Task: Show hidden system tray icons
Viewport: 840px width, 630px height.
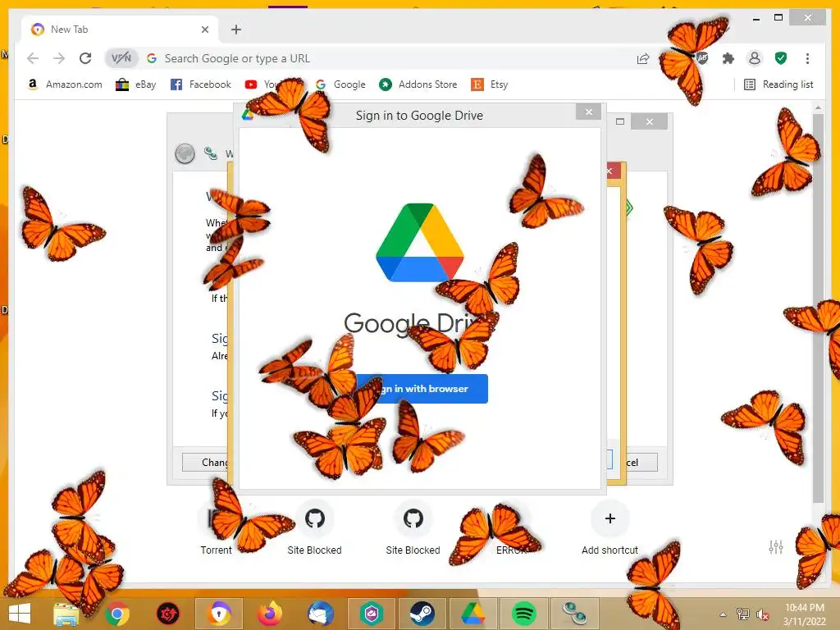Action: coord(723,614)
